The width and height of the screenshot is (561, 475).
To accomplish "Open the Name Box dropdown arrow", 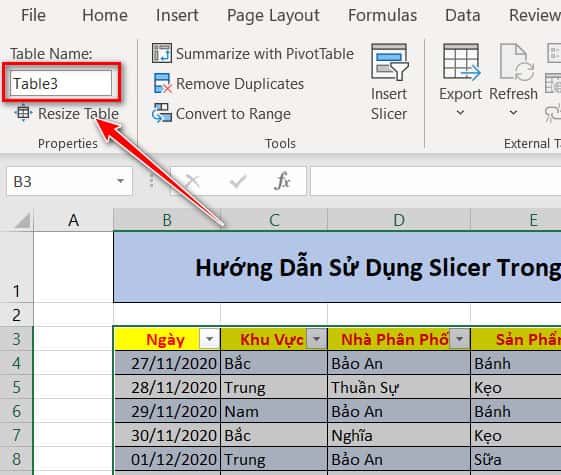I will (121, 181).
